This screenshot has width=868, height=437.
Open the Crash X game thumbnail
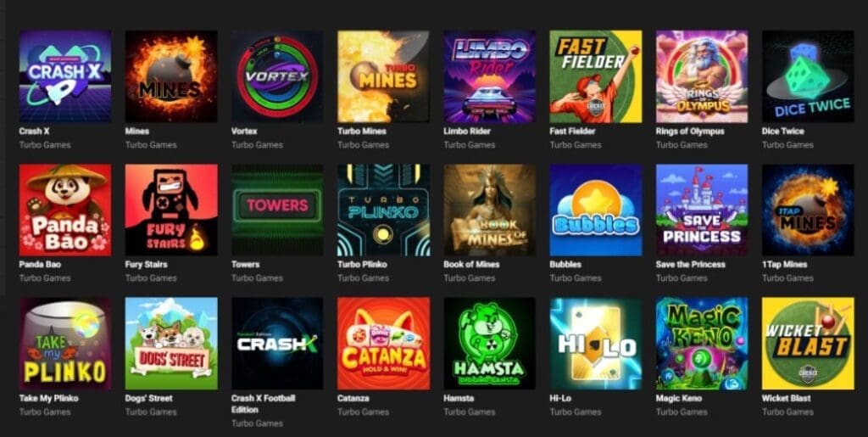pos(64,76)
